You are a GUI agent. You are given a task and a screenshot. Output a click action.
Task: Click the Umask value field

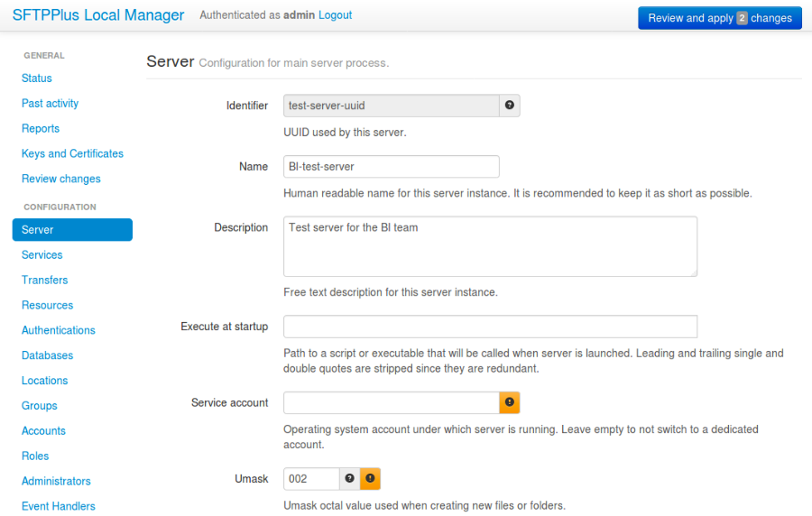[311, 479]
